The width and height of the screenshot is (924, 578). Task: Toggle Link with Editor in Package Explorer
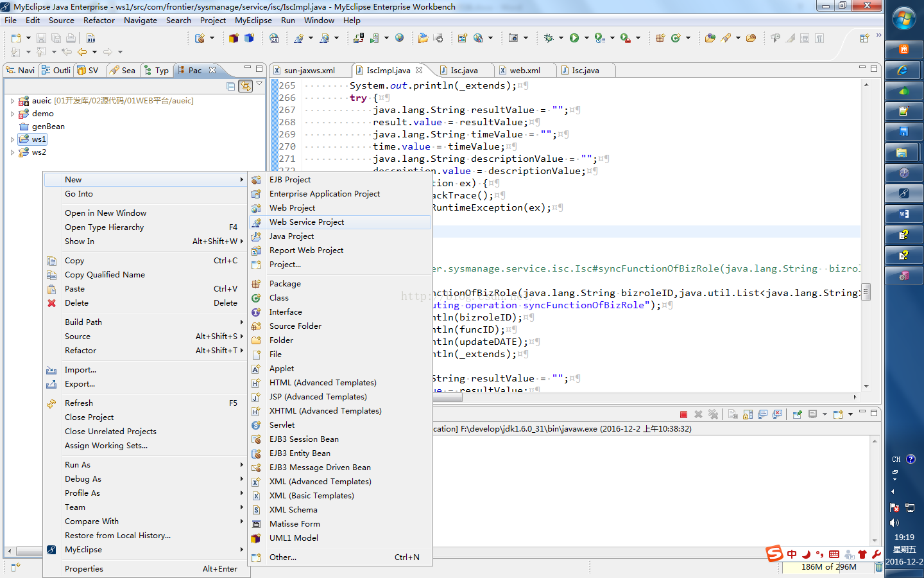click(245, 86)
